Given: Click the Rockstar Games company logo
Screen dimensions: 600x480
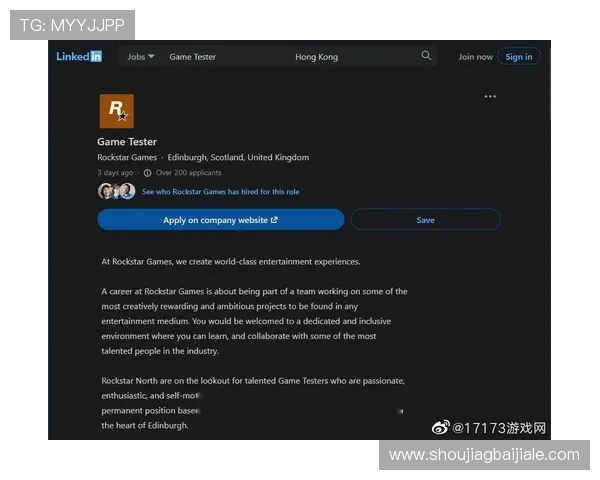Looking at the screenshot, I should [116, 111].
